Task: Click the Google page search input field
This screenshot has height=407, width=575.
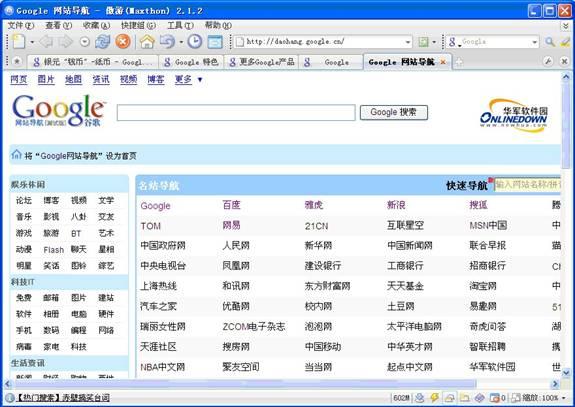Action: (236, 112)
